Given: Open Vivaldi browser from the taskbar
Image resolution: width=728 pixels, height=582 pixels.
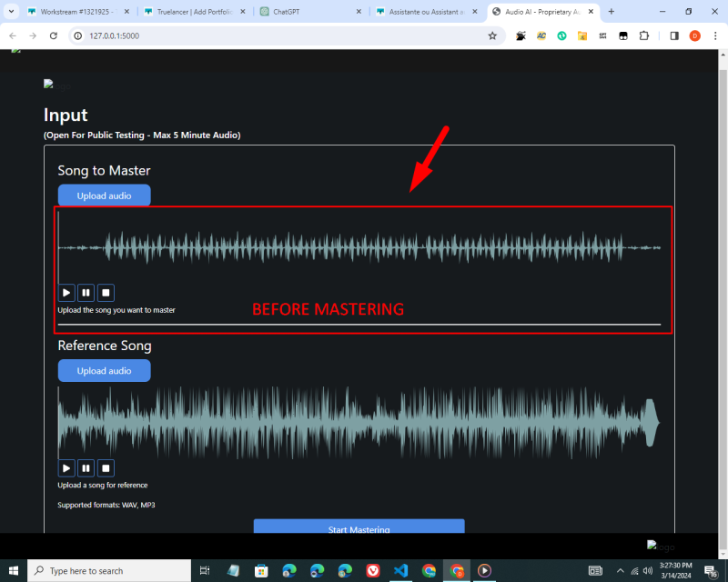Looking at the screenshot, I should [x=373, y=570].
